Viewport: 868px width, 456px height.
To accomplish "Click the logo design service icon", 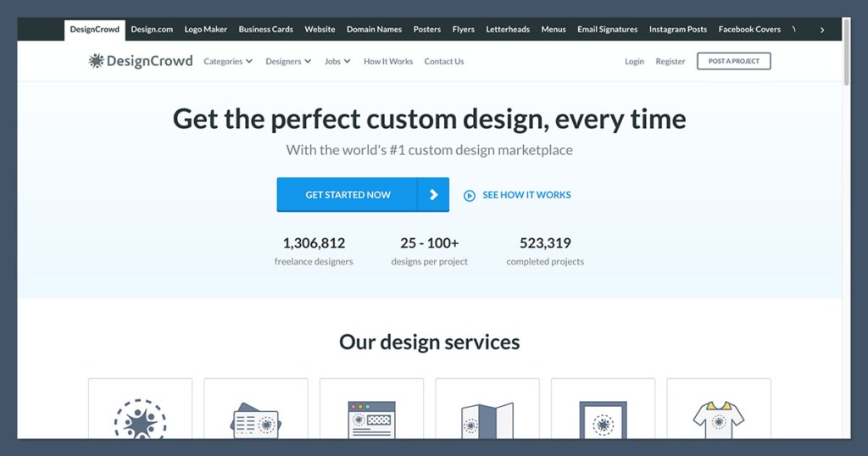I will click(140, 419).
